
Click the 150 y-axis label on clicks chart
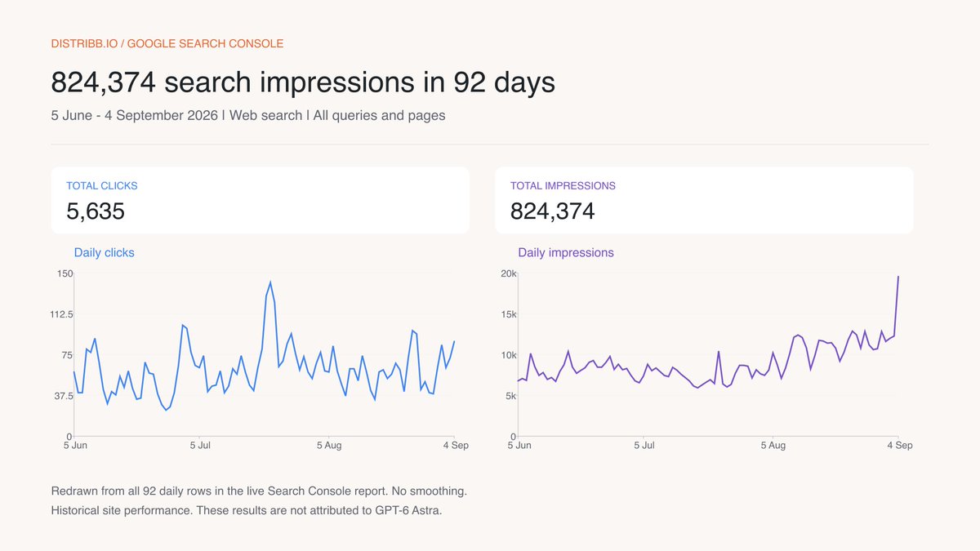[65, 273]
